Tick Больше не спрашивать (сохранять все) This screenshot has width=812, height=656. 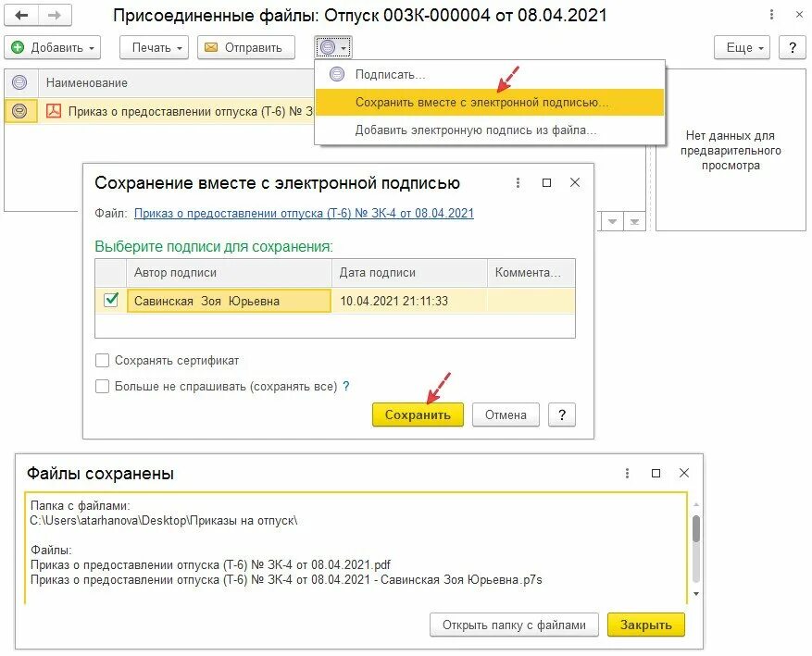tap(102, 386)
